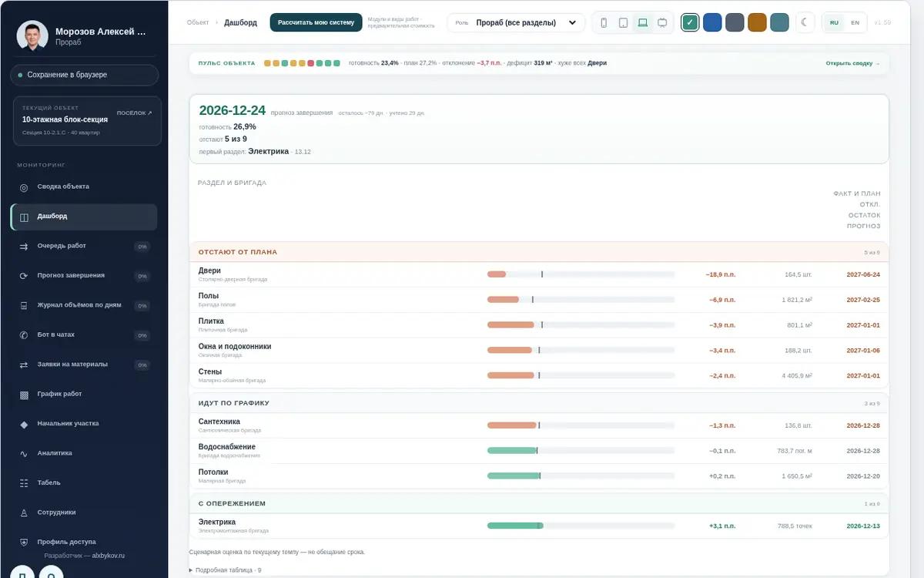
Task: Select the phone device preview icon
Action: pos(604,22)
